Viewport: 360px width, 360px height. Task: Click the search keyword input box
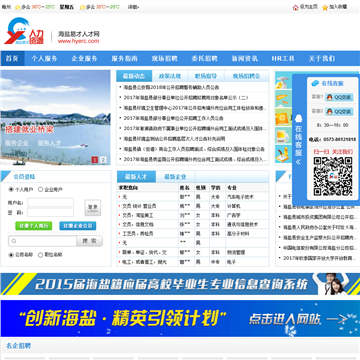(42, 241)
